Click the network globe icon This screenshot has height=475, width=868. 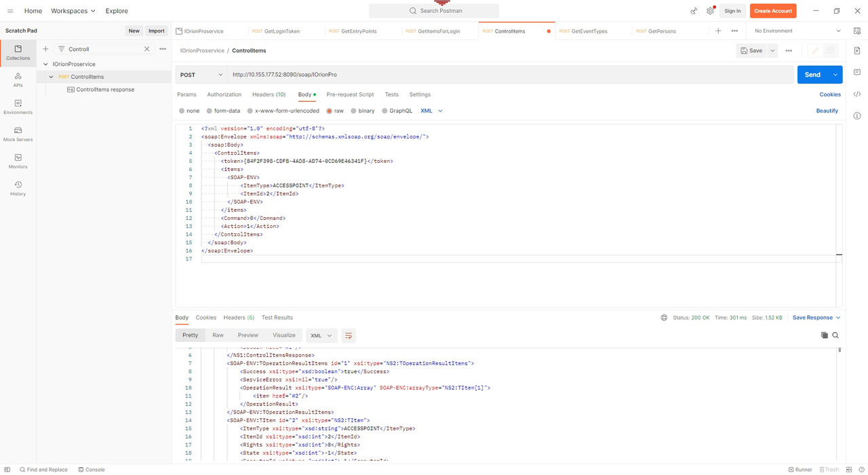(x=664, y=318)
